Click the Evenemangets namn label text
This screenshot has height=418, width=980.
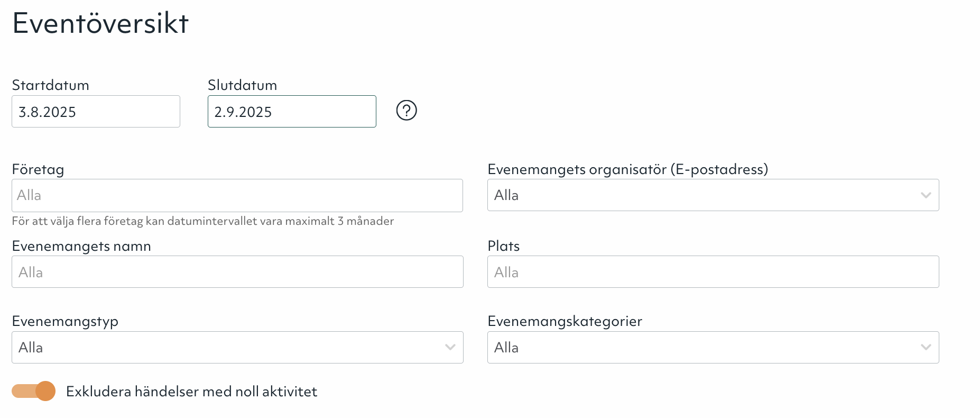click(81, 246)
